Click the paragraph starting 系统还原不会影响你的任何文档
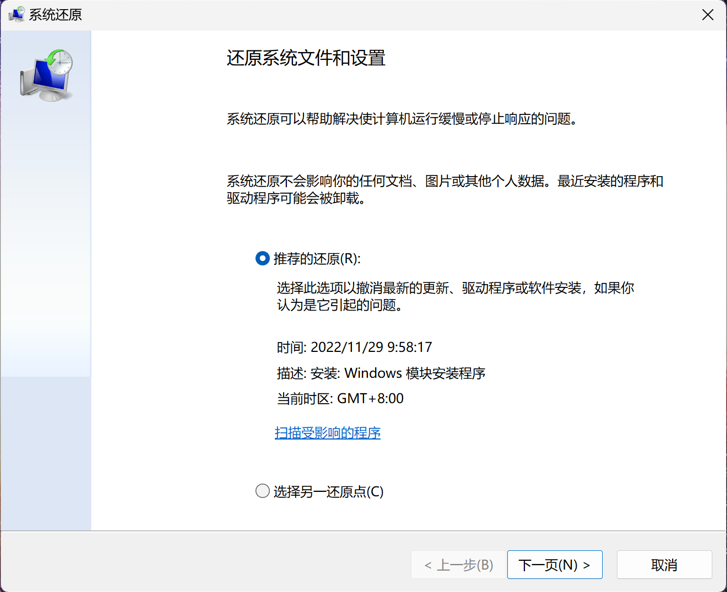Viewport: 727px width, 592px height. tap(445, 190)
